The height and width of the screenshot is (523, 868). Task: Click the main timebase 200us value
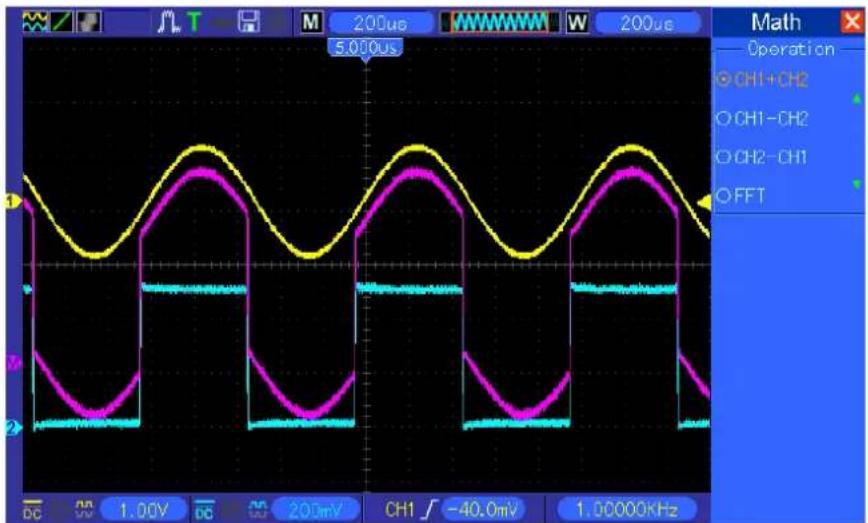point(380,23)
